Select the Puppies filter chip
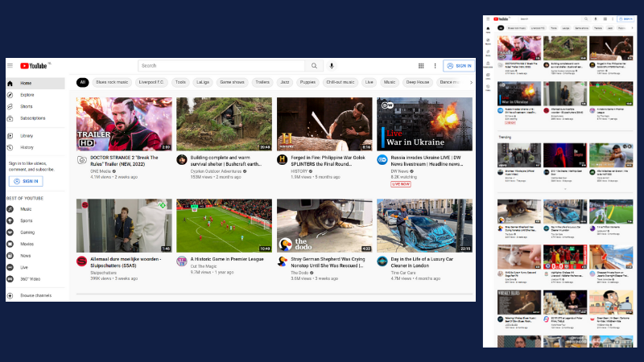Viewport: 644px width, 362px height. (x=308, y=83)
